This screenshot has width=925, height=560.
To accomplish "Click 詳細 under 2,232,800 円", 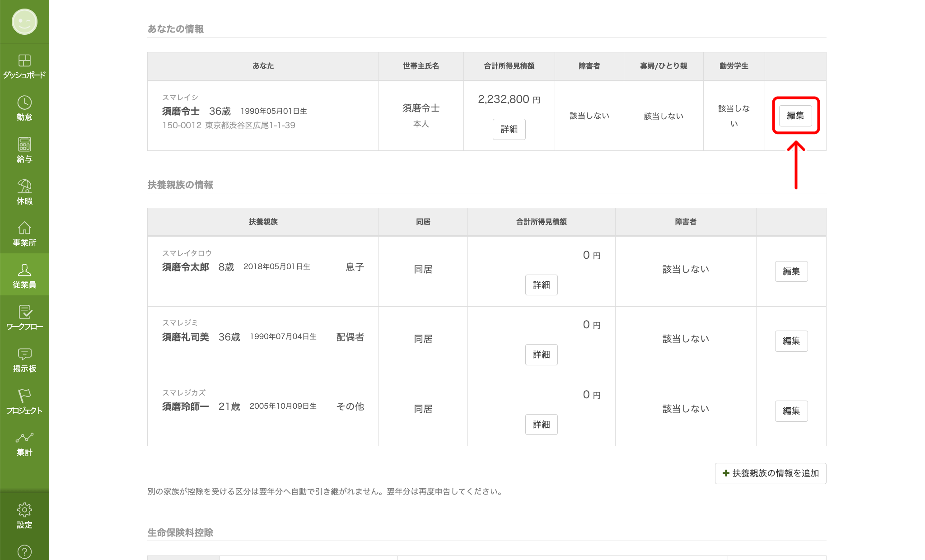I will click(509, 129).
